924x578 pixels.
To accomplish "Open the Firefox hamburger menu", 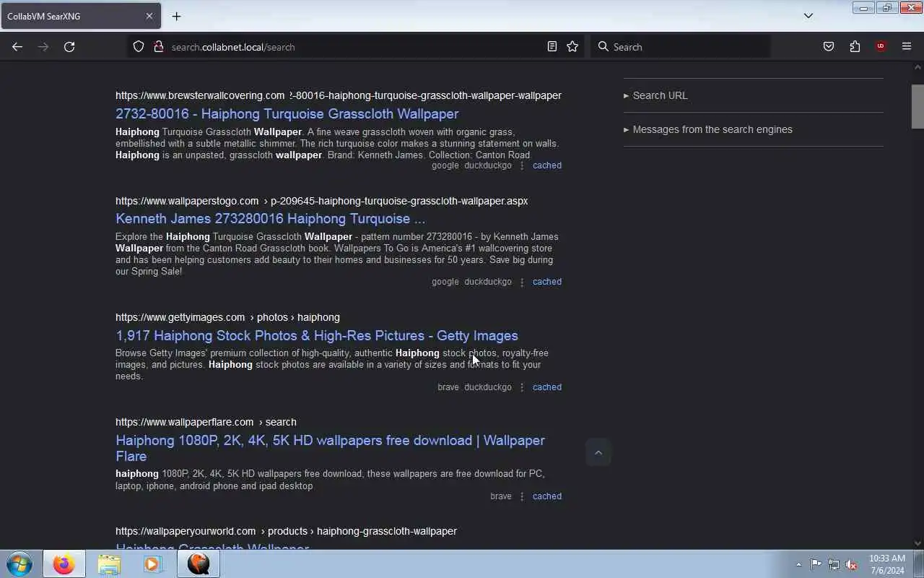I will (907, 46).
